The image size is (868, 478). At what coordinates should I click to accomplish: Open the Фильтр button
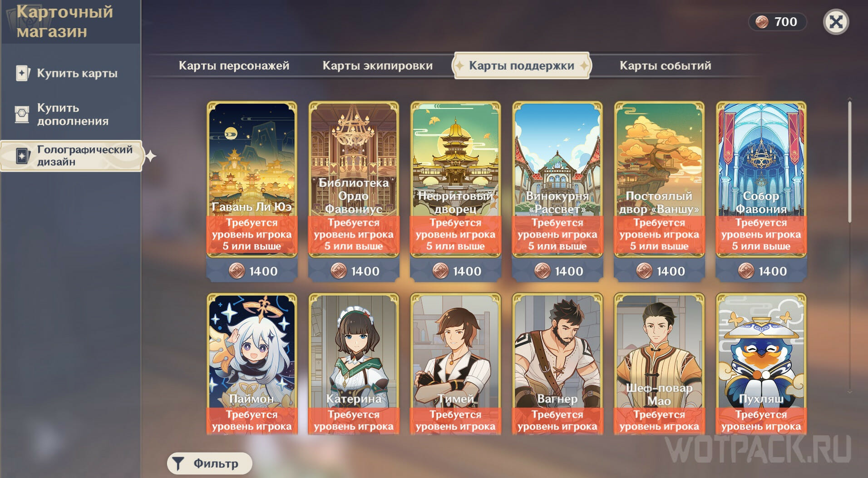(x=209, y=463)
